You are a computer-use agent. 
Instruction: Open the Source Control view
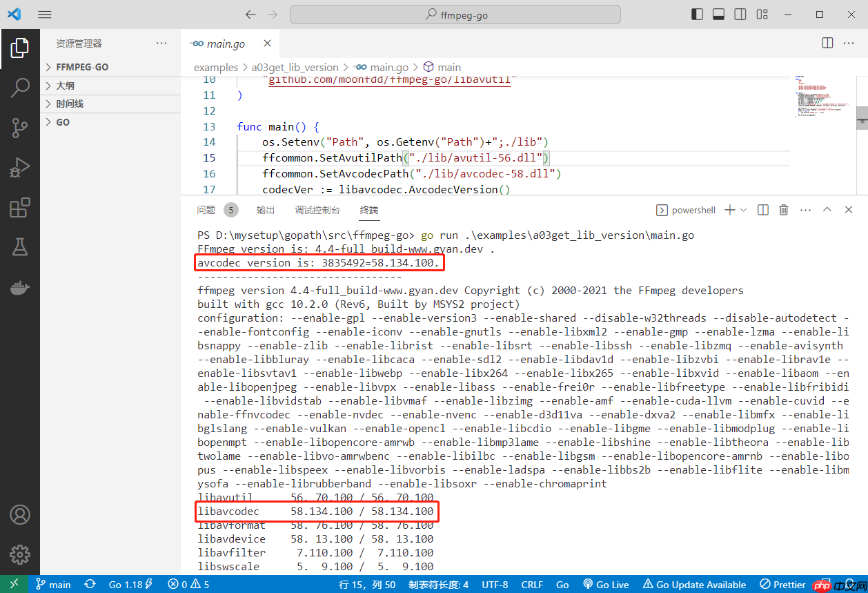click(20, 128)
